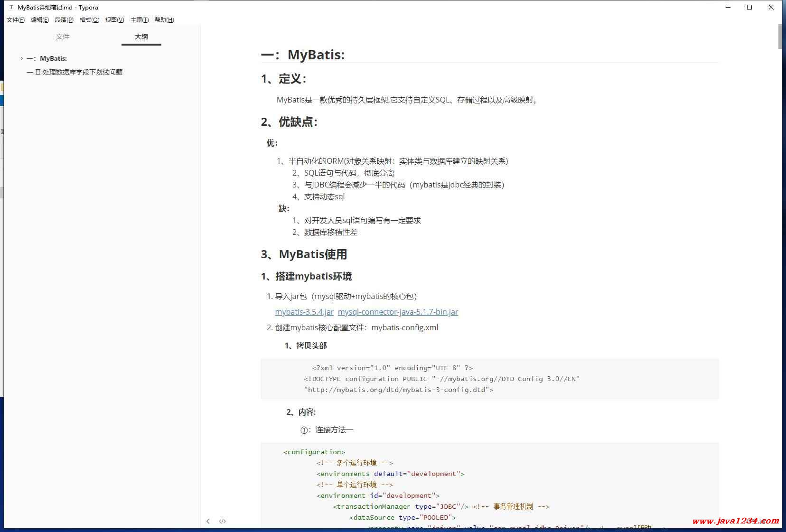Open the mybatis-3.5.4.jar link
The height and width of the screenshot is (532, 786).
pyautogui.click(x=304, y=312)
